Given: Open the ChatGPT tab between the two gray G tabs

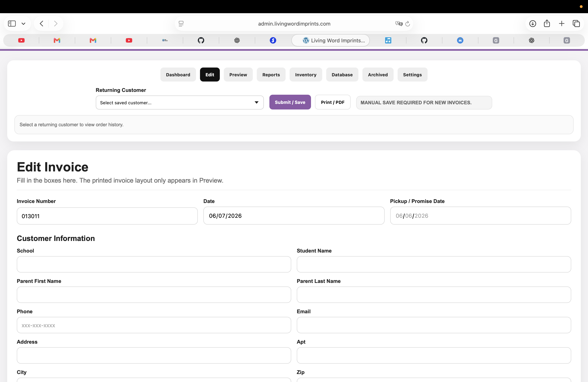Looking at the screenshot, I should pos(531,40).
